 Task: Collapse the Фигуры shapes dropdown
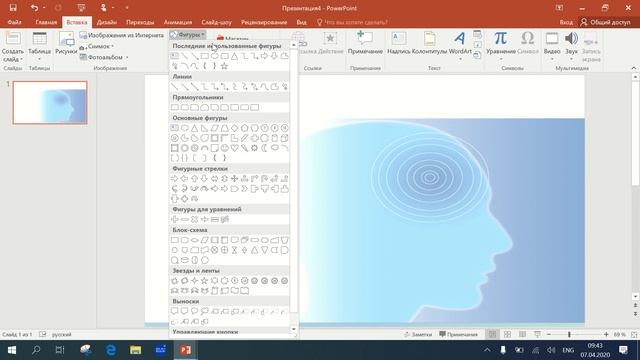(x=187, y=35)
